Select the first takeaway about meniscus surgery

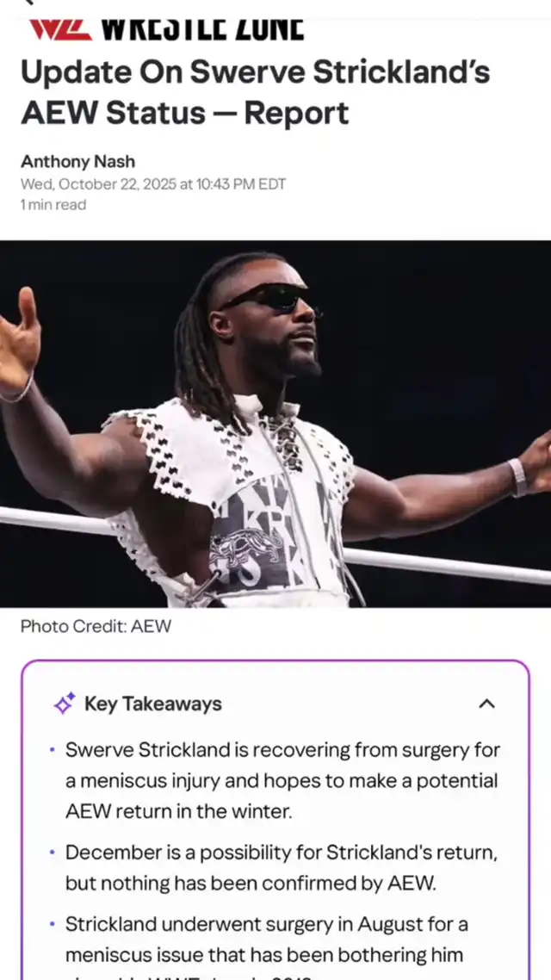point(283,780)
